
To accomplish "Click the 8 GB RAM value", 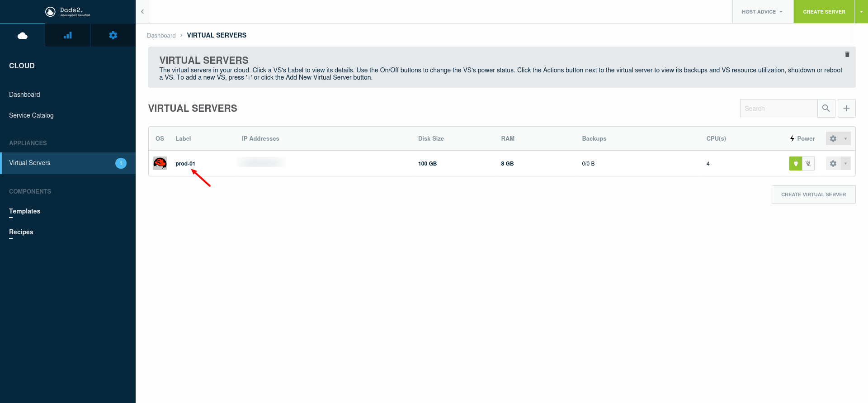I will pyautogui.click(x=507, y=164).
